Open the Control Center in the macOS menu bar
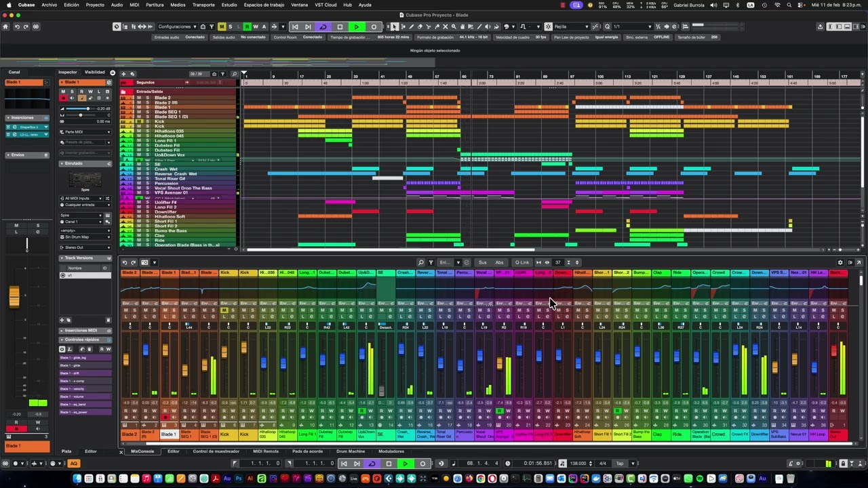 [801, 5]
